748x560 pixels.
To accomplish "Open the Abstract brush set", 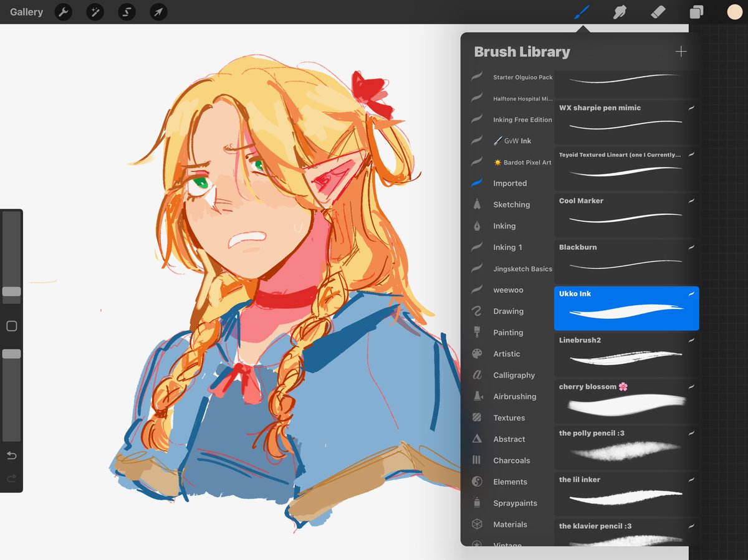I will (x=511, y=439).
